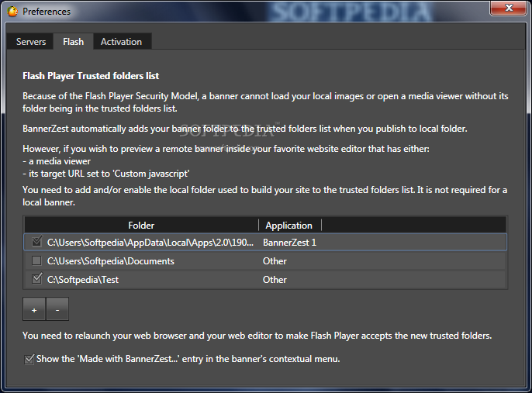Select the C:\Users\Softpedia\Documents path
Image resolution: width=532 pixels, height=393 pixels.
click(x=111, y=261)
